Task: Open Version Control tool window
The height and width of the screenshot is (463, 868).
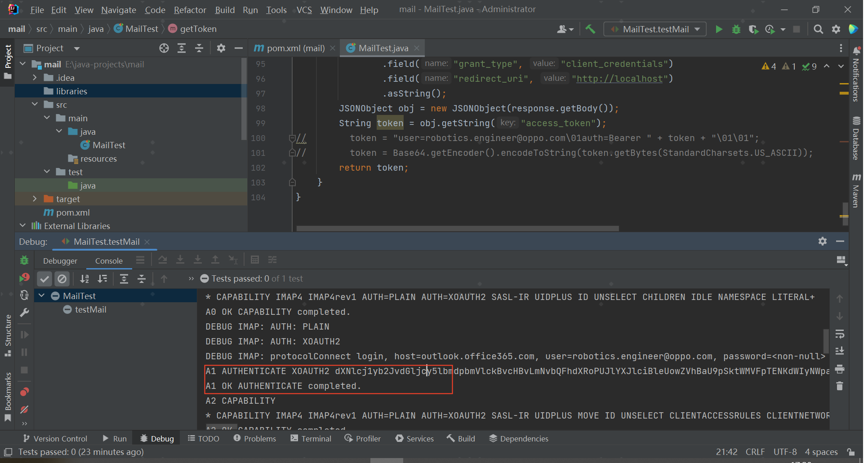Action: pyautogui.click(x=55, y=438)
